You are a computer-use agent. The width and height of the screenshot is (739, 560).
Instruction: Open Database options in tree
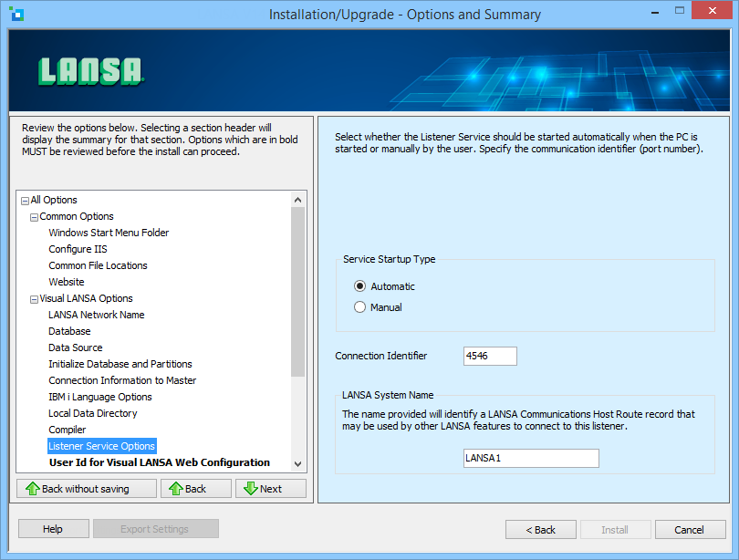[69, 331]
